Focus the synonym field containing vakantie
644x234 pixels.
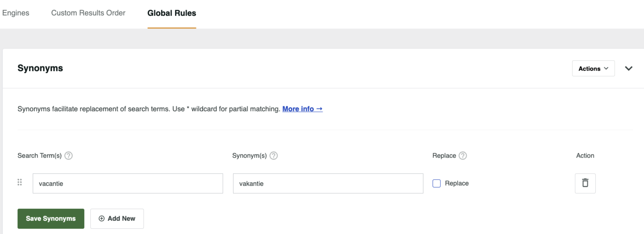328,183
